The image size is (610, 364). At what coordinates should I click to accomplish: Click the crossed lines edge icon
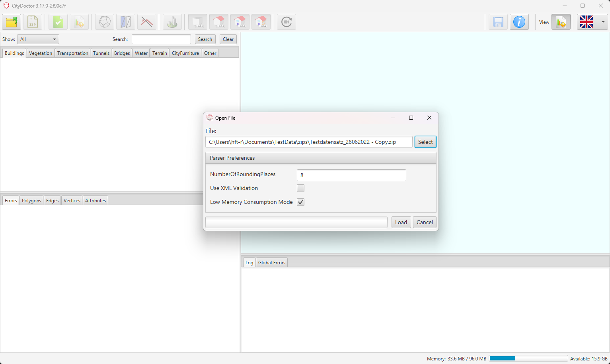(x=147, y=22)
